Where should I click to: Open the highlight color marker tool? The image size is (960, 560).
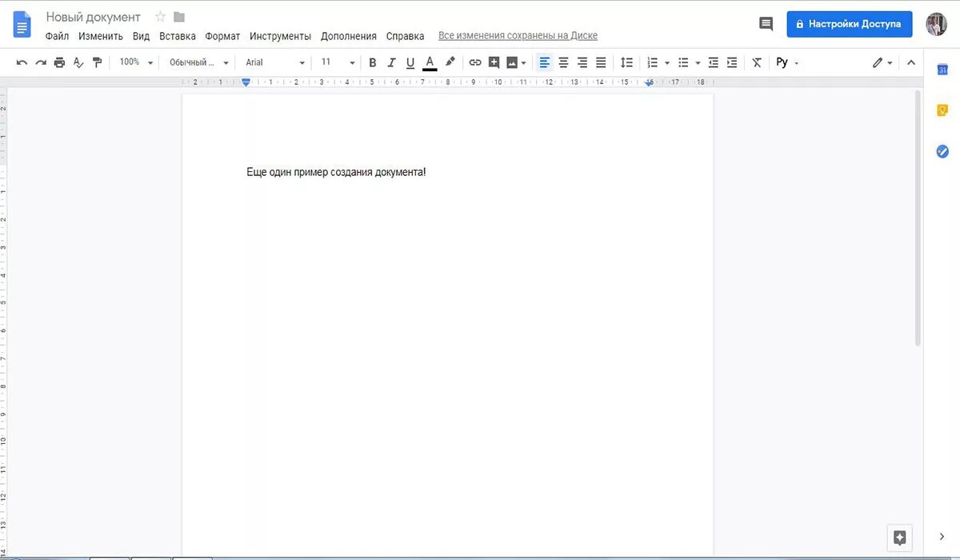point(450,62)
